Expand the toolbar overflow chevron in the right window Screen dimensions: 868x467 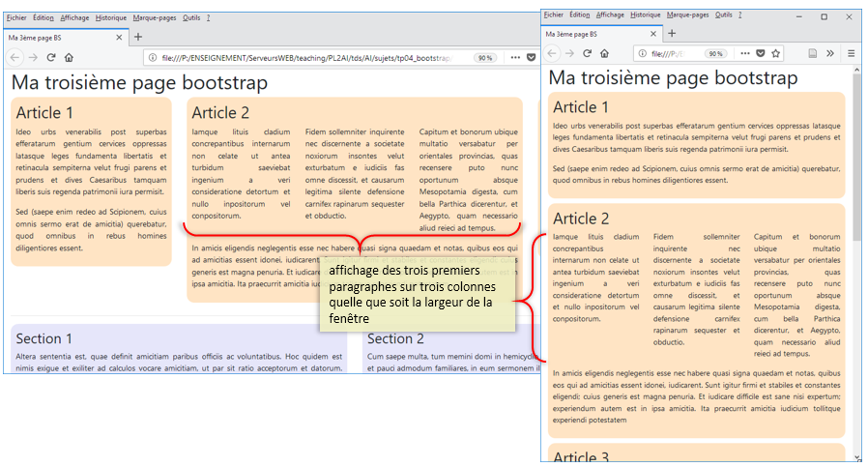[x=831, y=53]
